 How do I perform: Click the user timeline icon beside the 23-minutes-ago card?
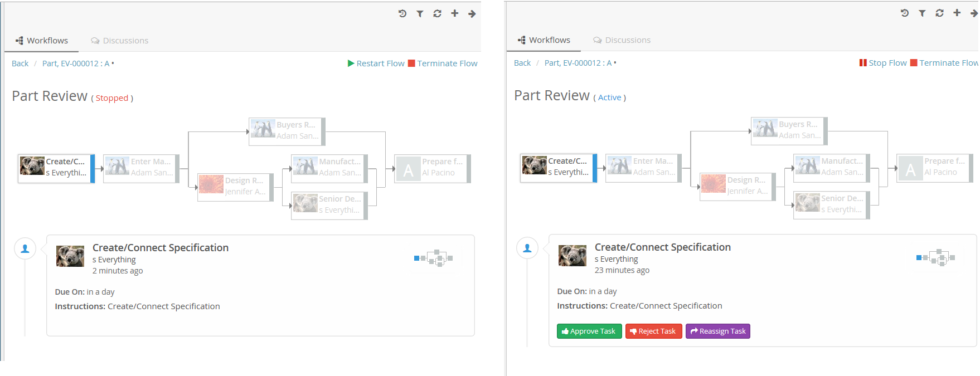tap(527, 248)
